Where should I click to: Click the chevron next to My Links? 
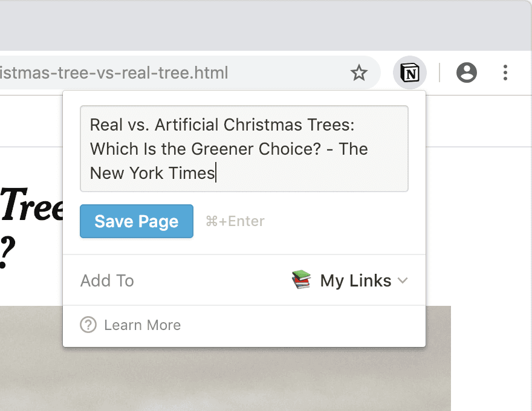click(404, 280)
